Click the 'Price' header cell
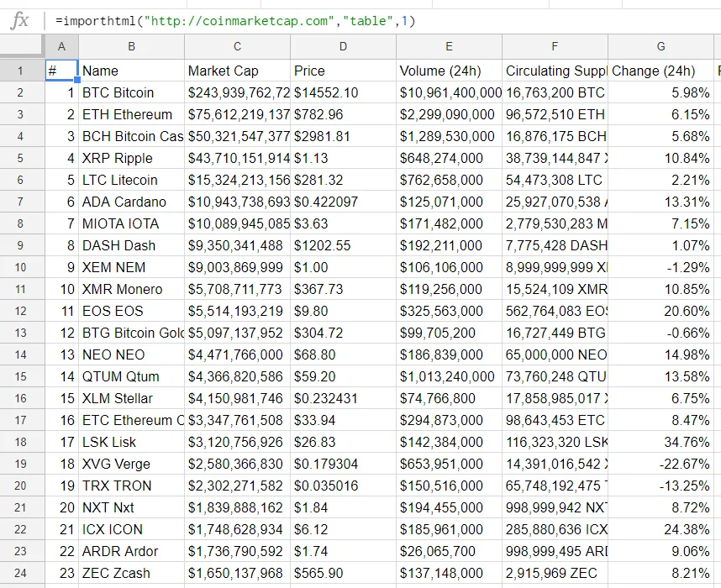721x588 pixels. (x=343, y=71)
